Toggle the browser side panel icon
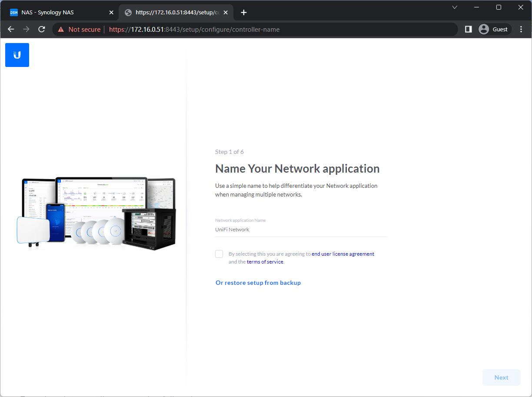The height and width of the screenshot is (397, 532). pyautogui.click(x=468, y=29)
